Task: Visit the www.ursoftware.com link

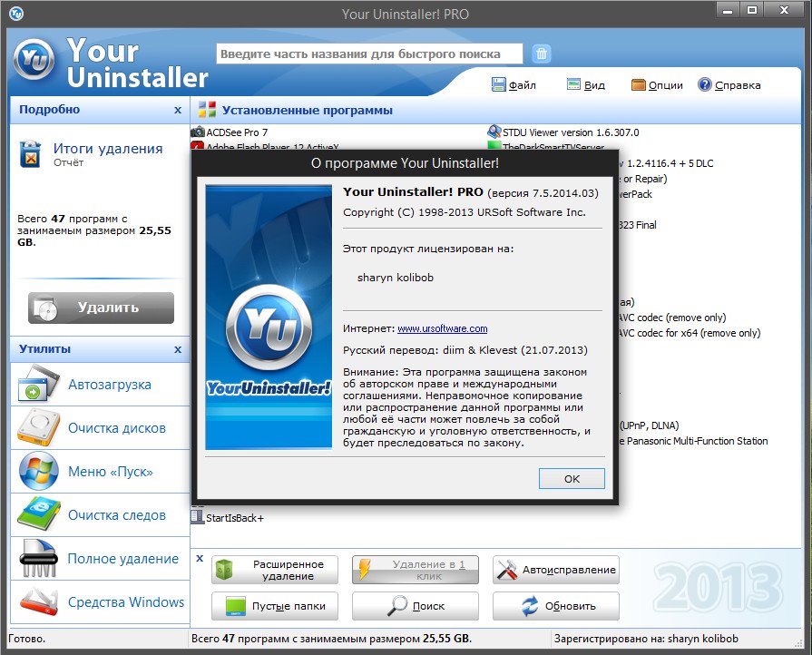Action: click(x=442, y=328)
